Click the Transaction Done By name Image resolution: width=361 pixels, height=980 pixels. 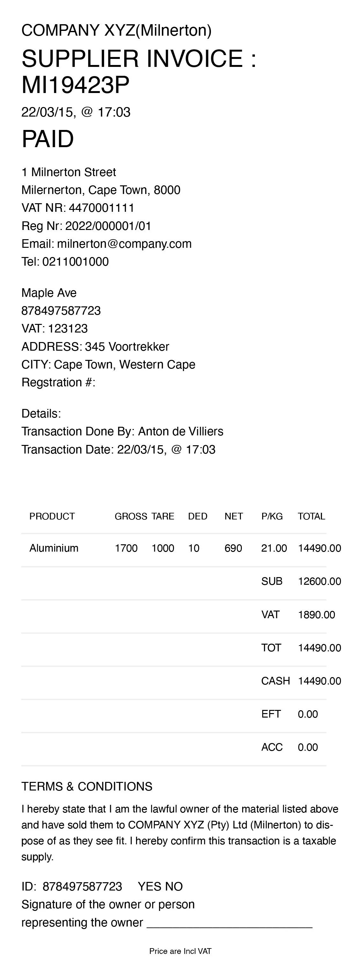coord(180,432)
